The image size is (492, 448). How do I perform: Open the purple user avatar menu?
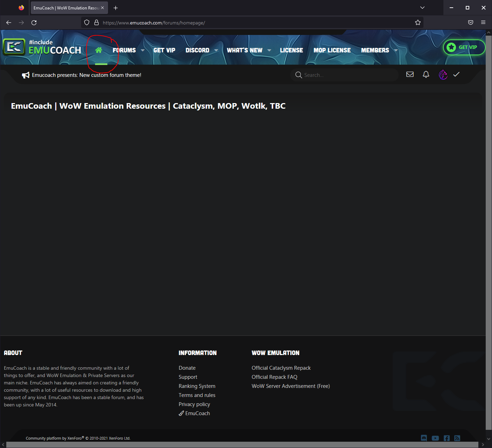[443, 74]
